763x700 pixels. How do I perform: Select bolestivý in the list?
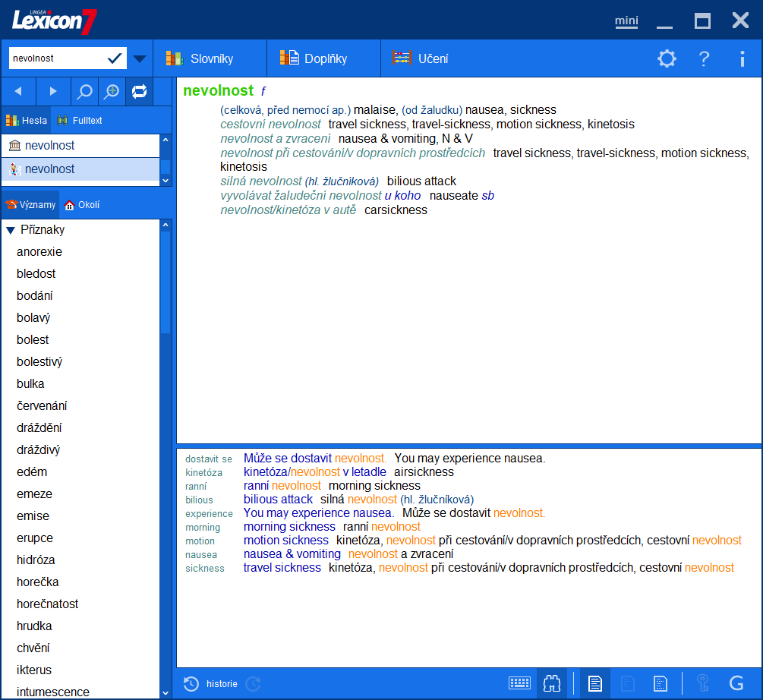tap(39, 362)
